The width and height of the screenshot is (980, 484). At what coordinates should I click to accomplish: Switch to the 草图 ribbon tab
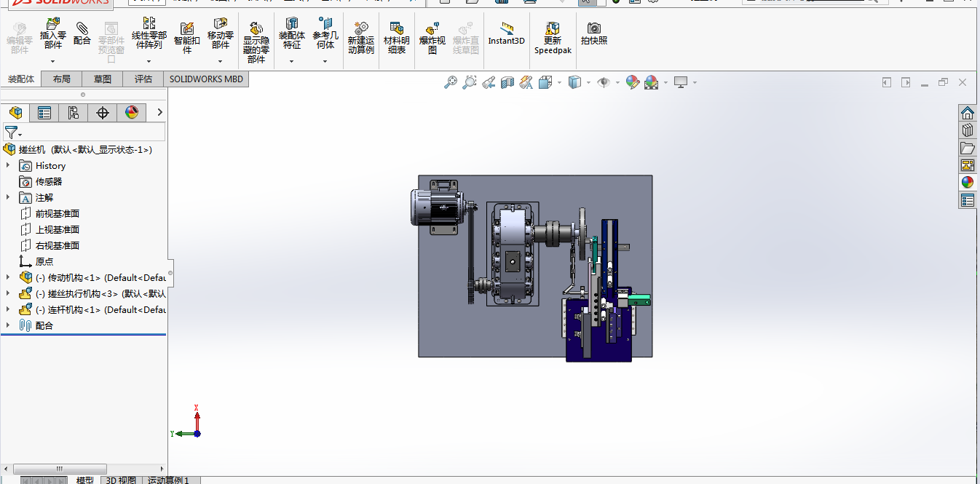pos(103,79)
